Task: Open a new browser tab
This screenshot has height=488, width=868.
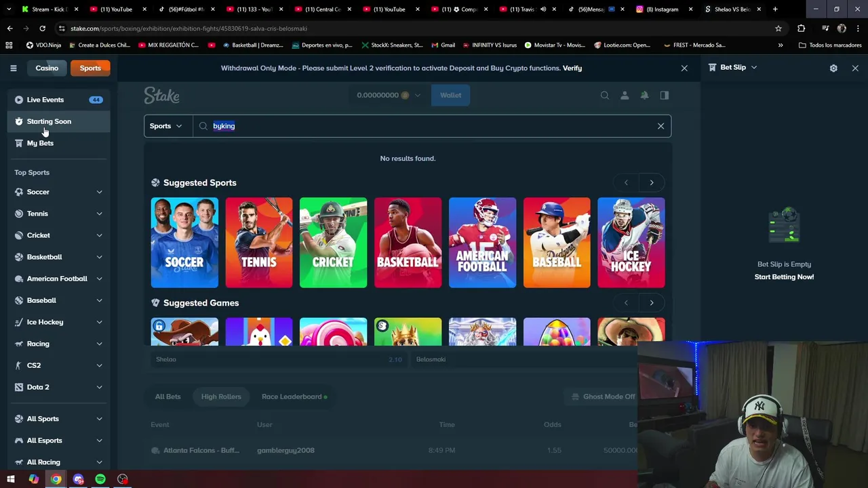Action: 775,9
